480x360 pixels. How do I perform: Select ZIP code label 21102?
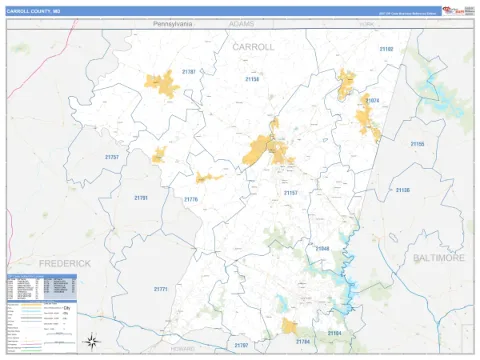[x=386, y=49]
